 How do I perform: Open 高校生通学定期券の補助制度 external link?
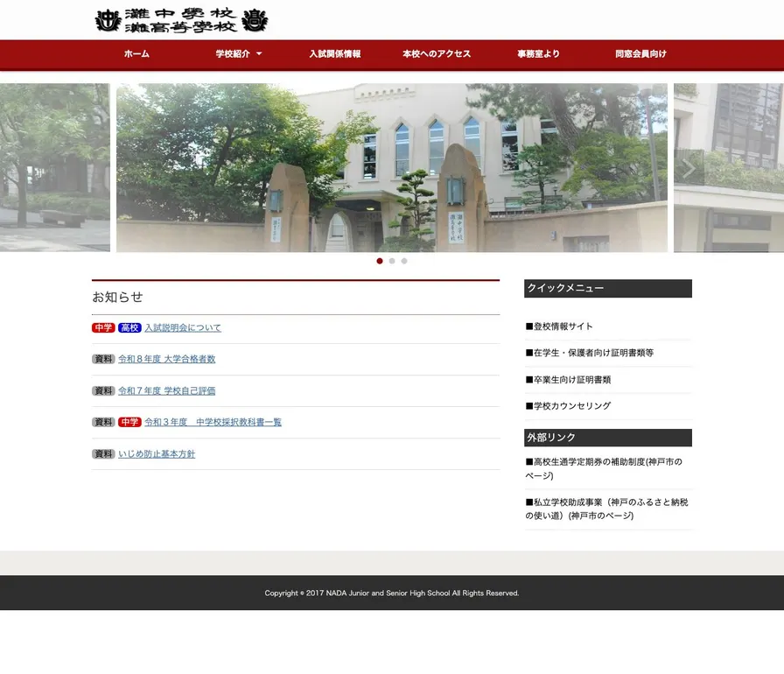coord(604,468)
